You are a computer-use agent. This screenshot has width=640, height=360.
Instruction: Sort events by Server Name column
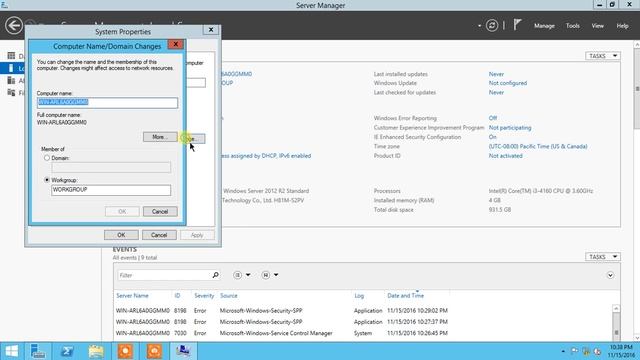tap(132, 296)
